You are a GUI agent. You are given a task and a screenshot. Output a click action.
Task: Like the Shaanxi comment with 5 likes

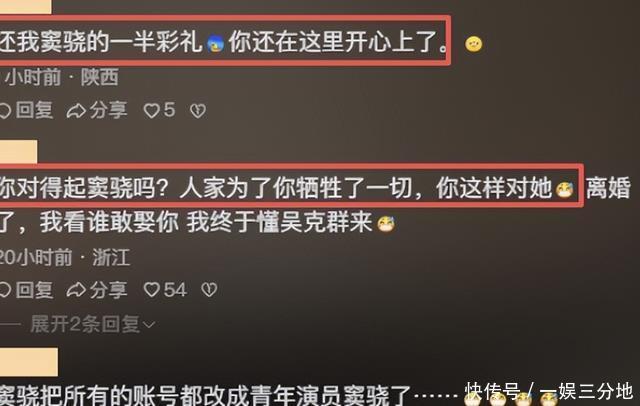pyautogui.click(x=159, y=110)
